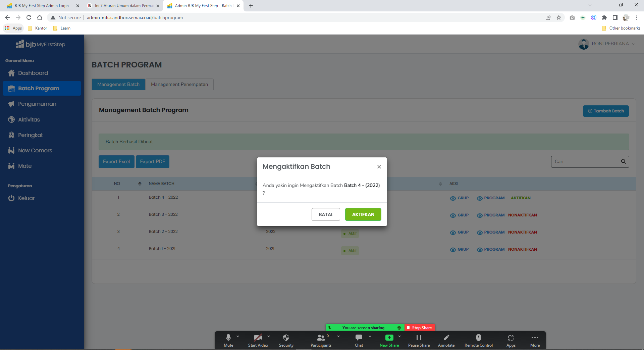Image resolution: width=644 pixels, height=350 pixels.
Task: Switch to the Ini 7 Aturan Umum browser tab
Action: coord(123,6)
